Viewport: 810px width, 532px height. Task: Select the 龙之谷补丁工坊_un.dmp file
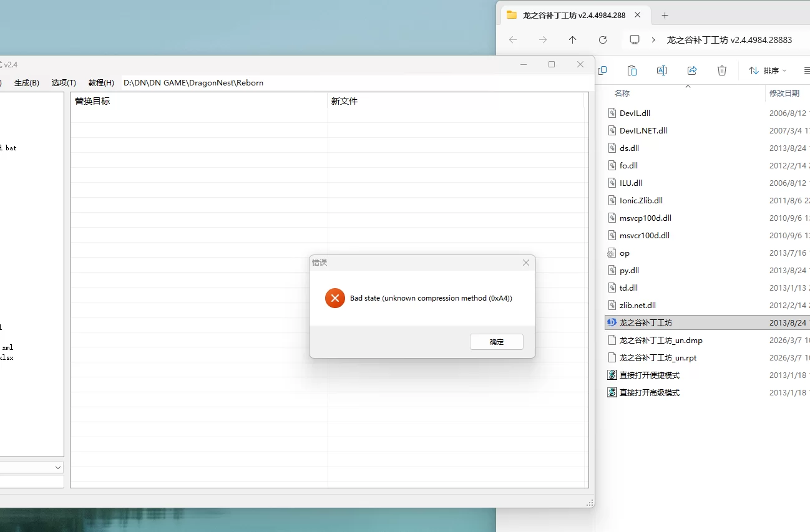[x=661, y=341]
